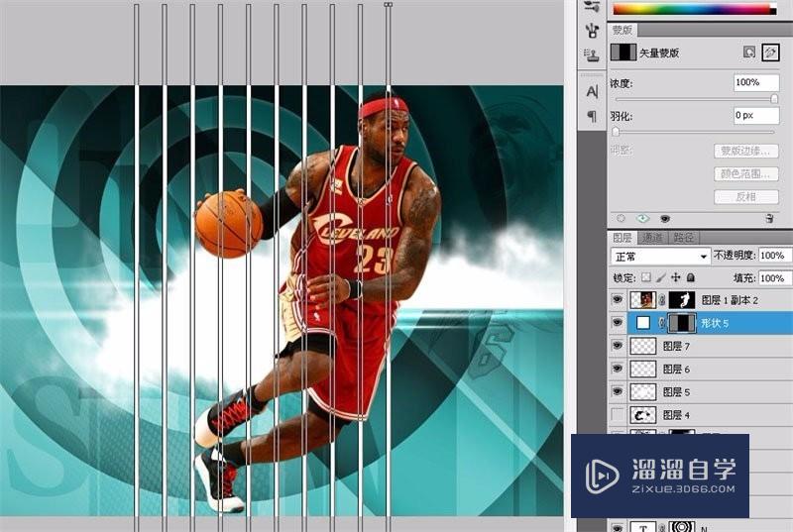Open the brush-in-jar panel icon in dock

592,30
